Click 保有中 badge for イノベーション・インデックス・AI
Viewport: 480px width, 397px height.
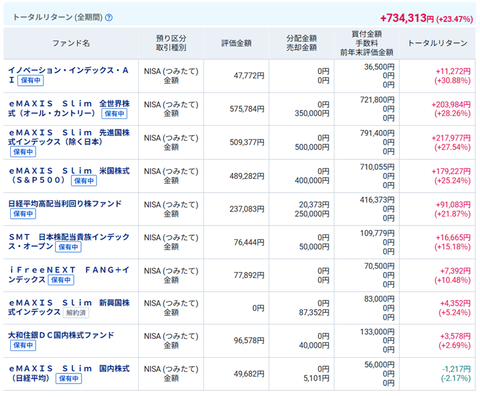30,80
